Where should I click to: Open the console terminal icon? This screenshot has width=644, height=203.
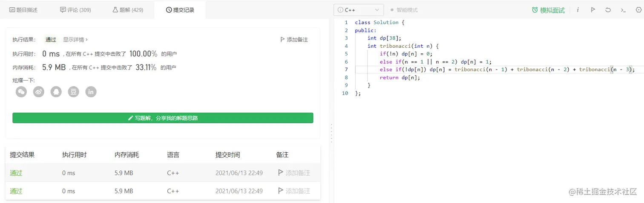click(623, 10)
